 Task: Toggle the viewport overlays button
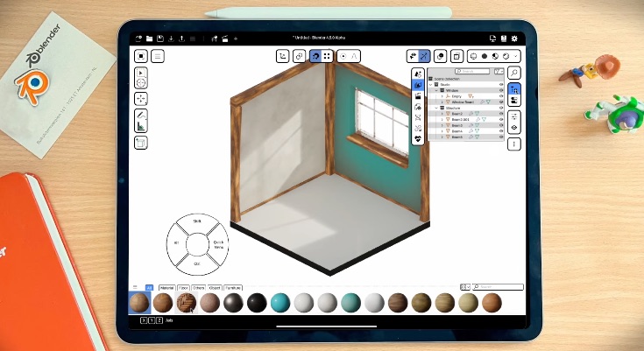coord(440,56)
